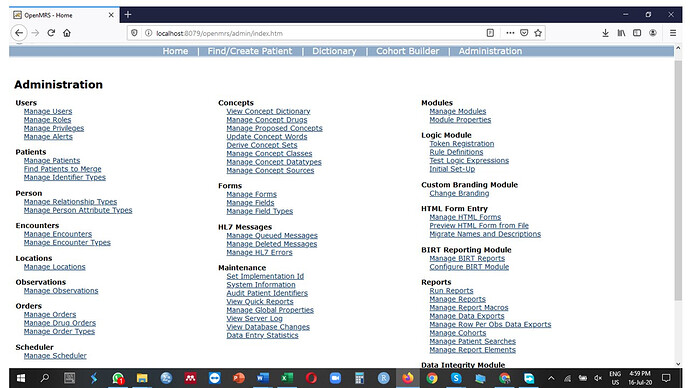Open Excel from the Windows taskbar

click(x=287, y=378)
